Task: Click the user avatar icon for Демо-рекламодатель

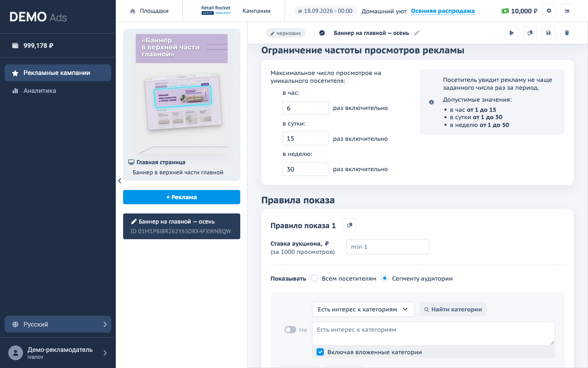Action: [x=16, y=353]
